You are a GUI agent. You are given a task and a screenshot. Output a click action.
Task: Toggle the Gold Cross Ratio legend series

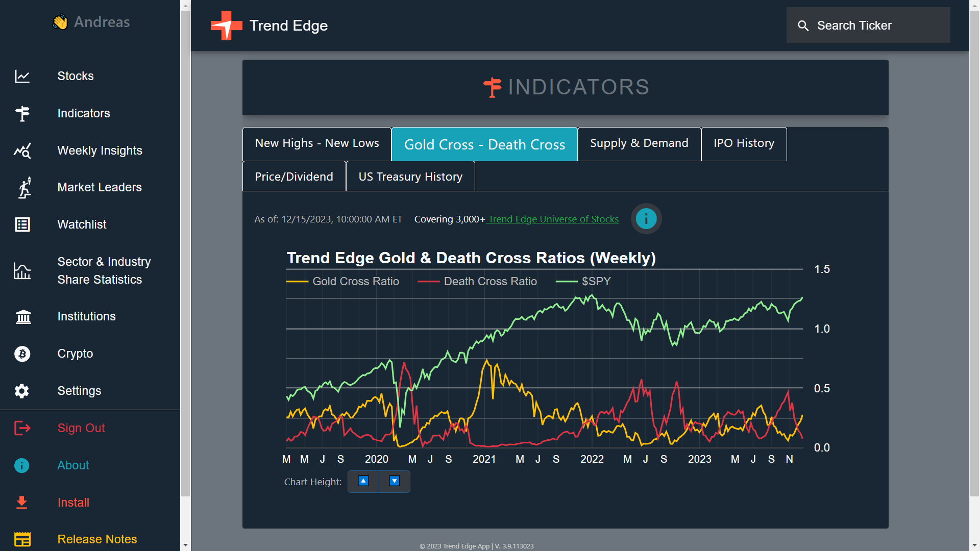tap(342, 281)
